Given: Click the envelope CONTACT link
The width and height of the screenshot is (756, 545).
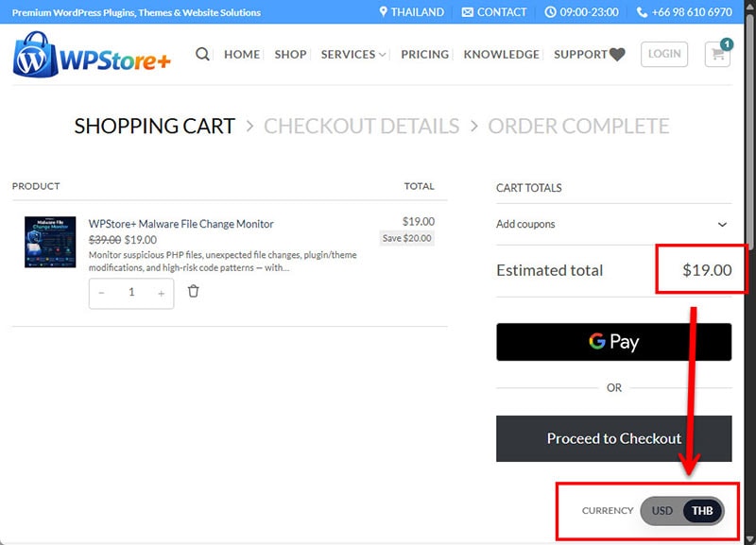Looking at the screenshot, I should [x=494, y=12].
